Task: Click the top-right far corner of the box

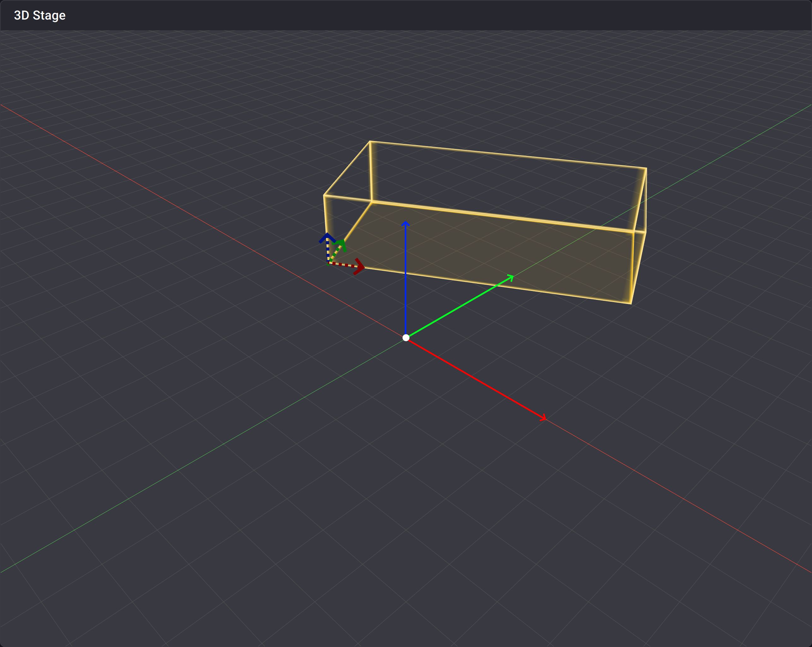Action: tap(646, 168)
